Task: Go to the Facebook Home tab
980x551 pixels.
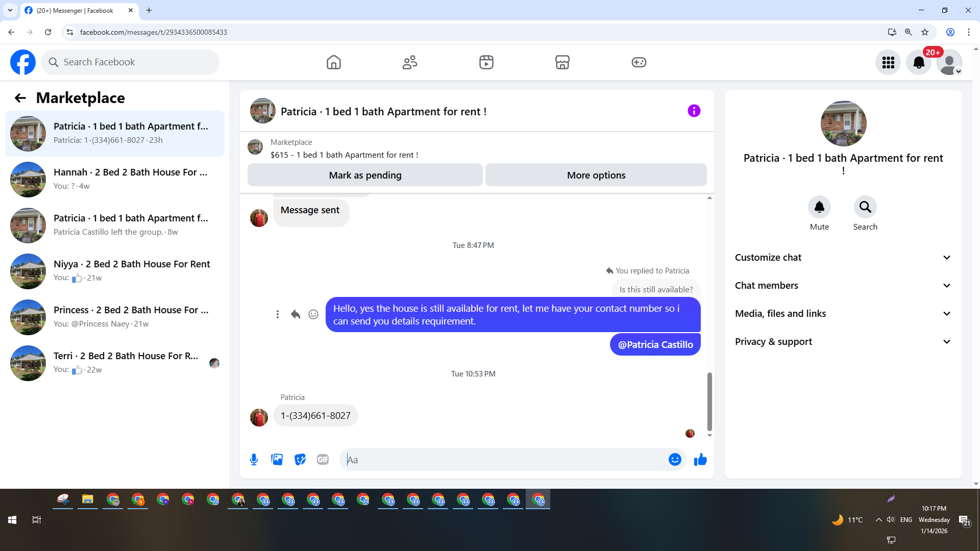Action: 334,62
